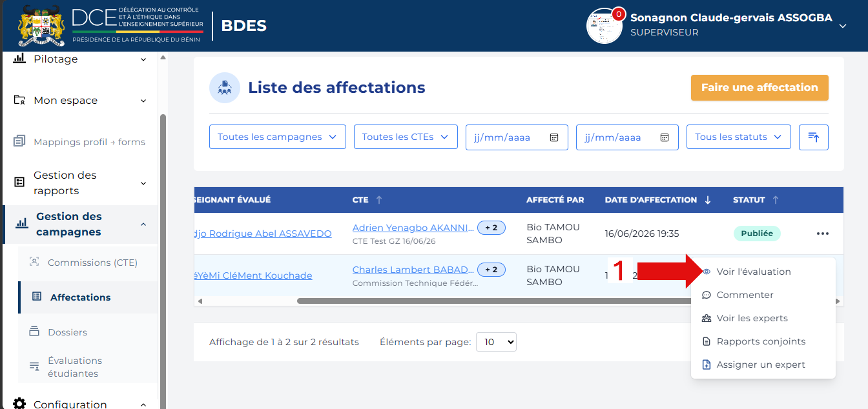Select the Affectations menu item
868x409 pixels.
tap(88, 297)
